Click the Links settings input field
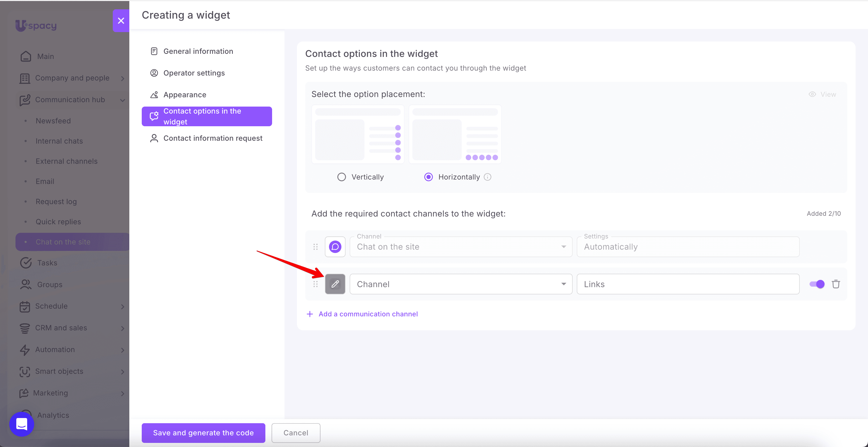 (688, 284)
